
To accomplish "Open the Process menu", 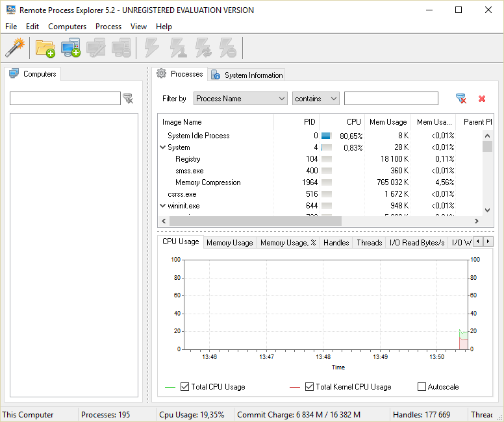I will click(x=108, y=27).
